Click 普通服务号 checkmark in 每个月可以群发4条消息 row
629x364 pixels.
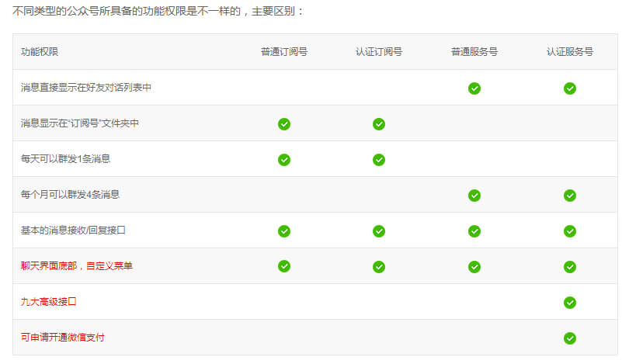coord(474,196)
